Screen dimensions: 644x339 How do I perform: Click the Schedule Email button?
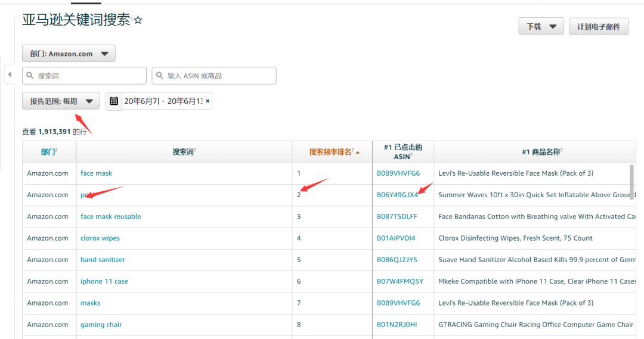pyautogui.click(x=598, y=26)
